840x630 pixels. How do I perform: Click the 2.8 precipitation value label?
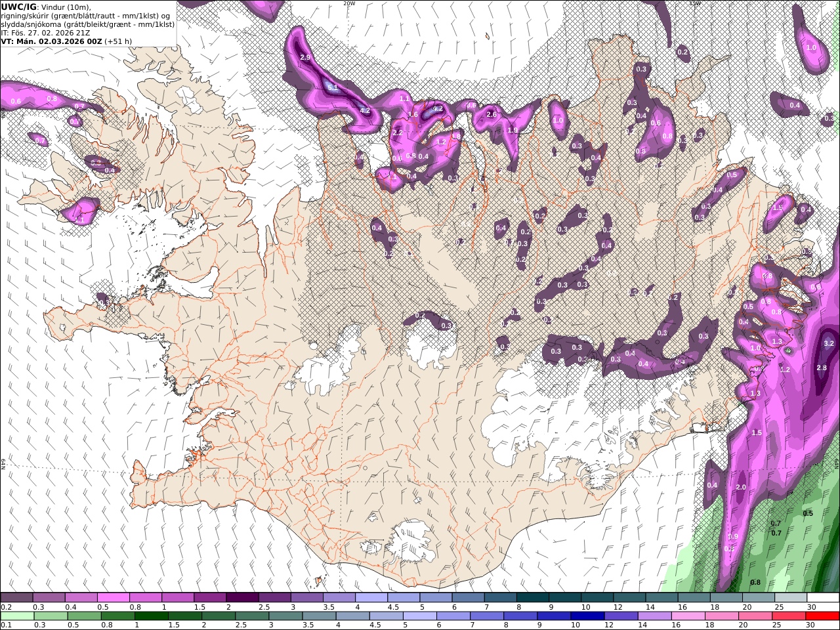822,368
